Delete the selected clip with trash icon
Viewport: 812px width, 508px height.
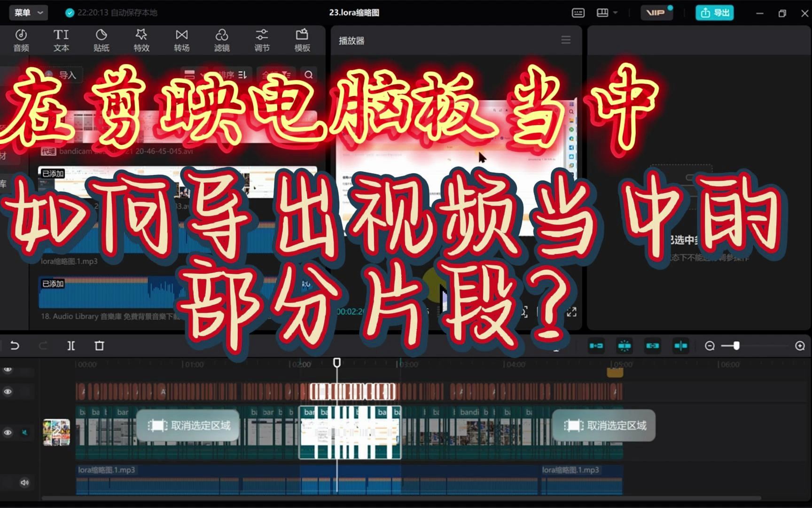tap(99, 346)
